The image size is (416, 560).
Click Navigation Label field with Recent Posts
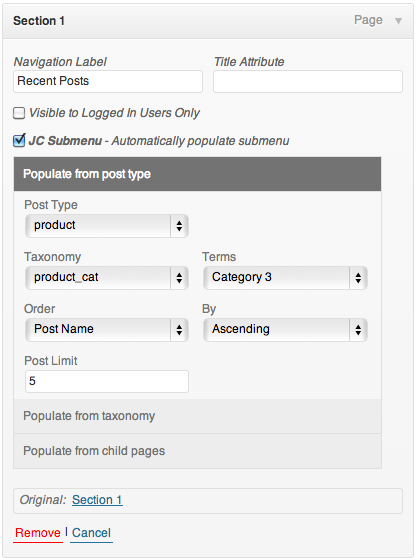click(108, 81)
